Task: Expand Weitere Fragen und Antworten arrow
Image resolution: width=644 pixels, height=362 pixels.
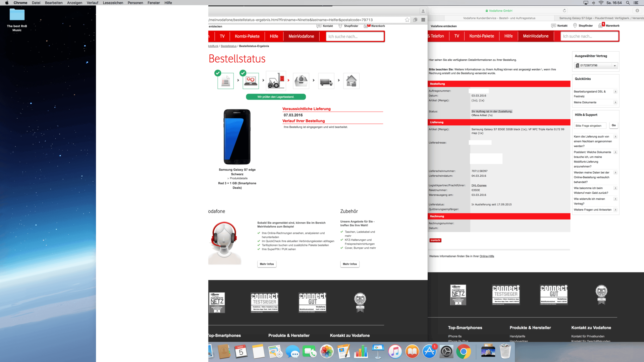Action: [x=615, y=210]
